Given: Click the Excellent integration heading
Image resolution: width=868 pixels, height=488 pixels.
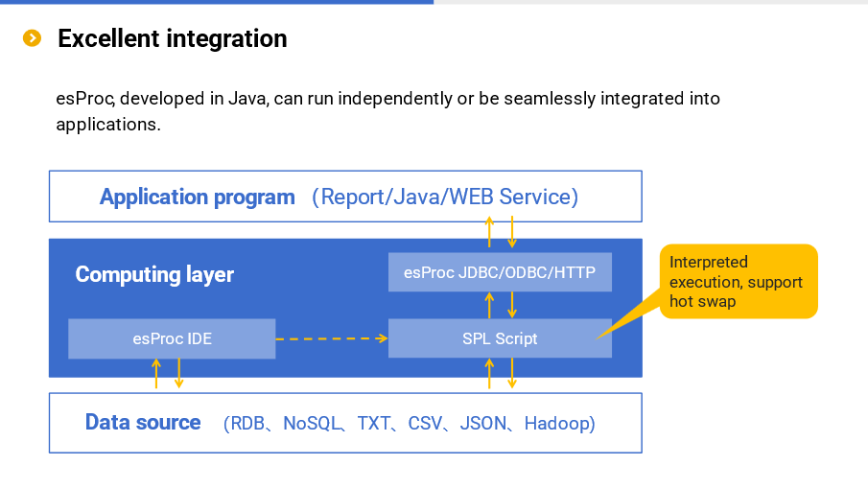Looking at the screenshot, I should (x=172, y=38).
